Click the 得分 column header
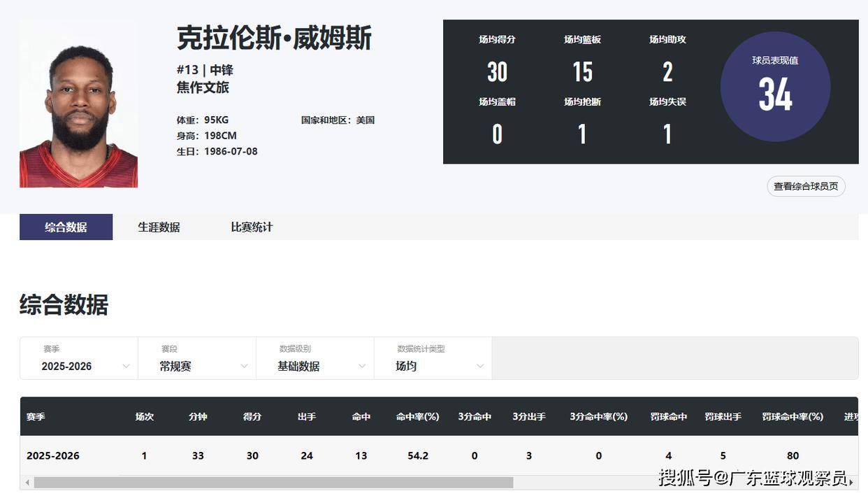868x496 pixels. tap(252, 417)
